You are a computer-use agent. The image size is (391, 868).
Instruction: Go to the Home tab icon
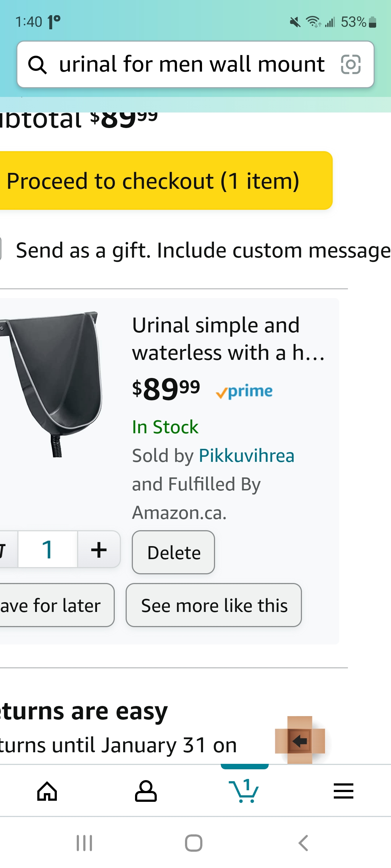coord(47,791)
